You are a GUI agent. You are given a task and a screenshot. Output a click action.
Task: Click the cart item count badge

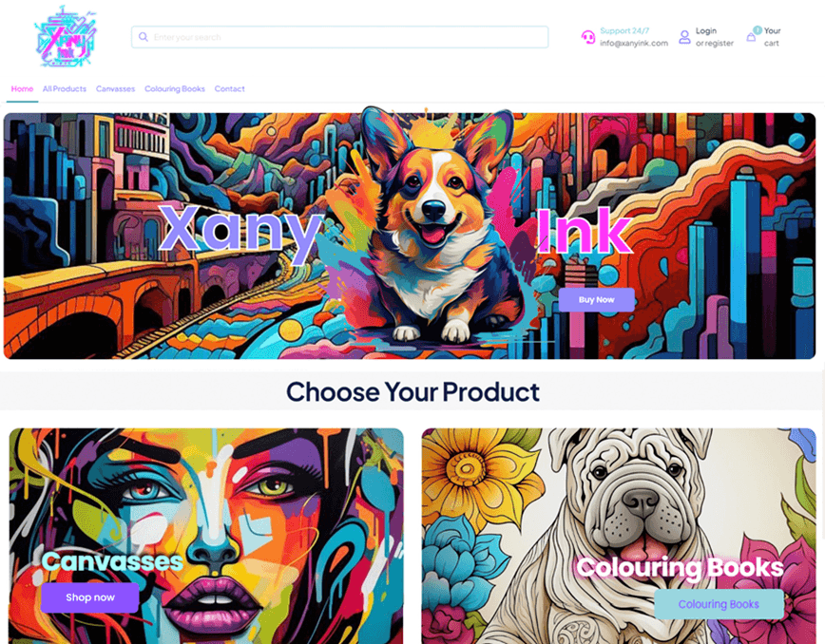click(758, 30)
